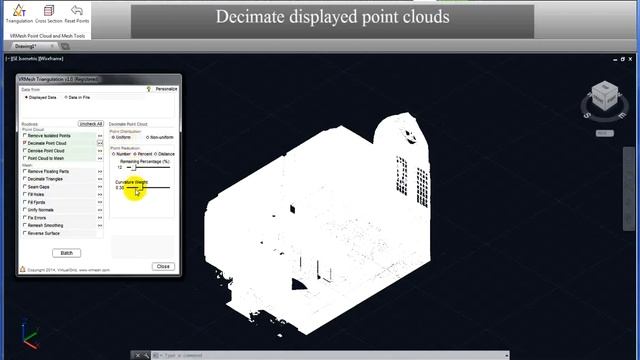This screenshot has width=640, height=360.
Task: Click the Uncheck All button
Action: pyautogui.click(x=91, y=124)
